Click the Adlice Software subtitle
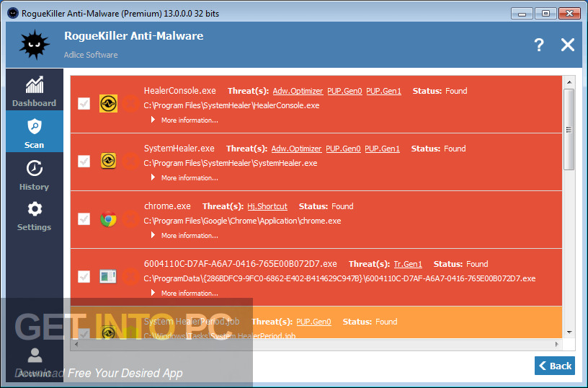This screenshot has width=588, height=388. click(x=91, y=55)
